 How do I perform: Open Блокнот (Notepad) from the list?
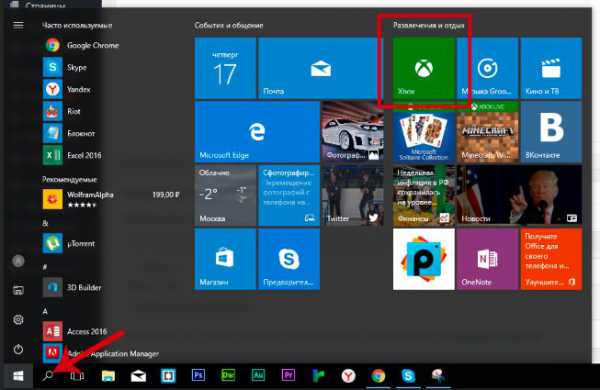[69, 133]
